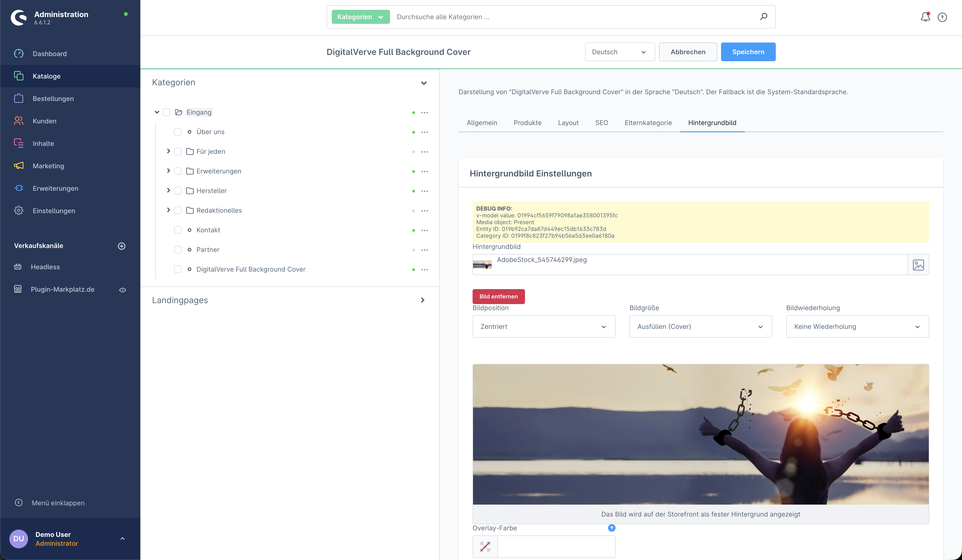Click the Speichern button
The image size is (962, 560).
click(747, 52)
